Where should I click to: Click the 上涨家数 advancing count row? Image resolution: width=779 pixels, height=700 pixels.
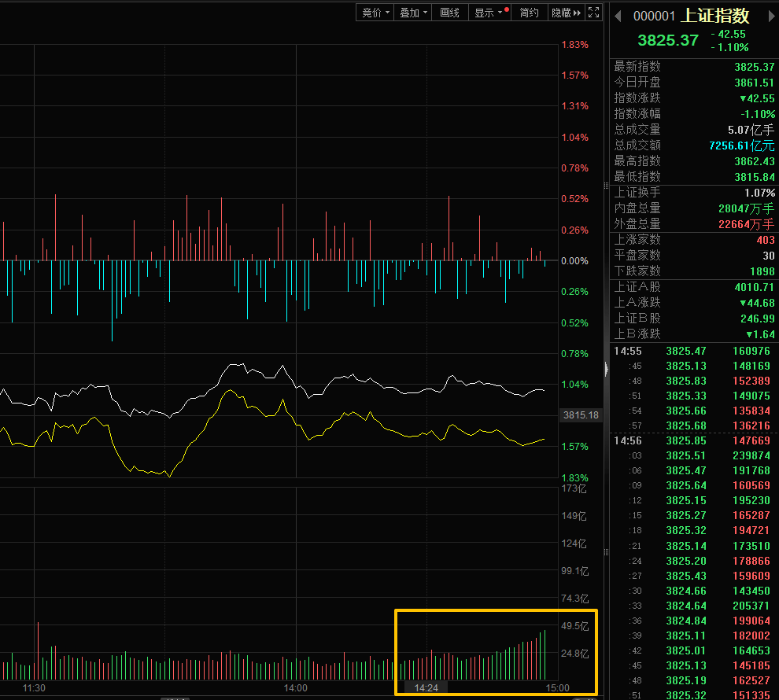692,240
